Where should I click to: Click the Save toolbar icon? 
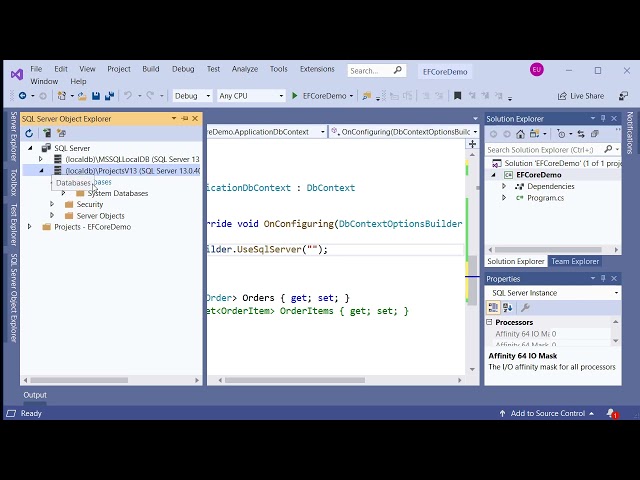[x=96, y=96]
